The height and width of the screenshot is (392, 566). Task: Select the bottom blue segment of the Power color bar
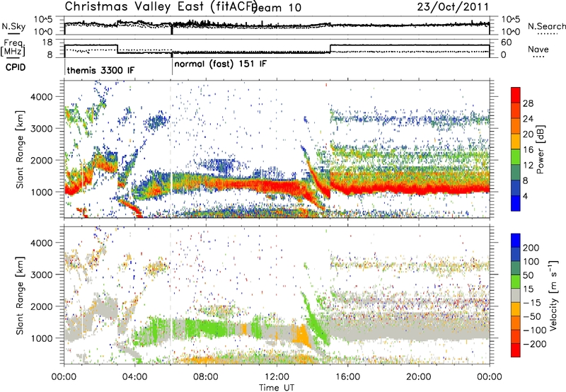pyautogui.click(x=516, y=203)
